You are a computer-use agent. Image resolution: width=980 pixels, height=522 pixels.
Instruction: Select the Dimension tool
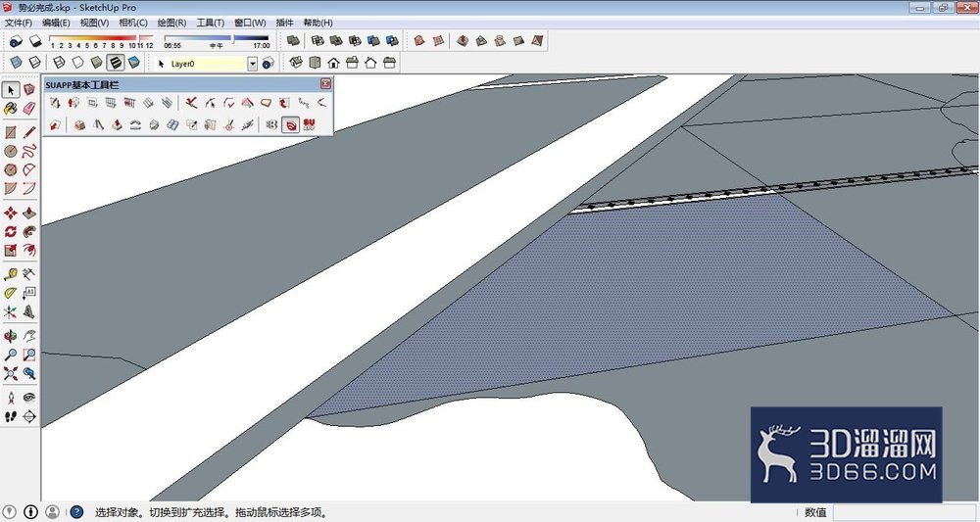29,274
